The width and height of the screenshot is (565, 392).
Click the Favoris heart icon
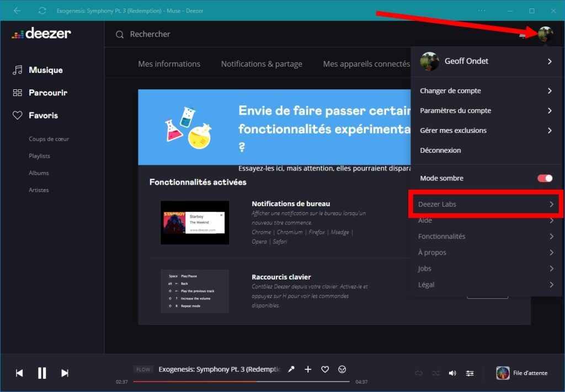coord(17,115)
